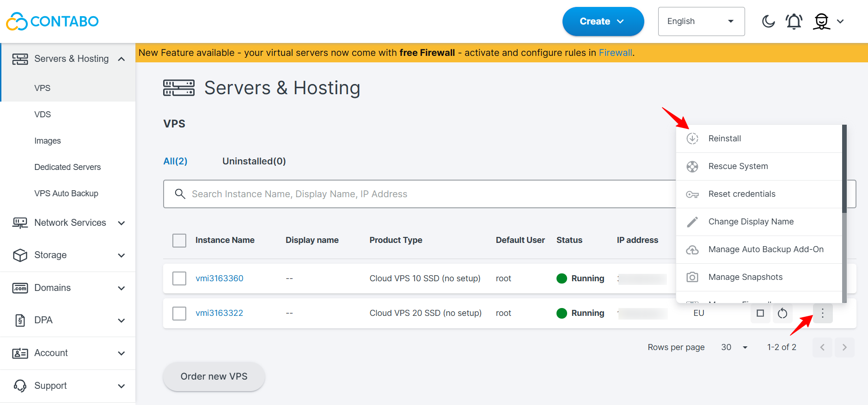This screenshot has height=405, width=868.
Task: Open Dedicated Servers in sidebar
Action: coord(68,167)
